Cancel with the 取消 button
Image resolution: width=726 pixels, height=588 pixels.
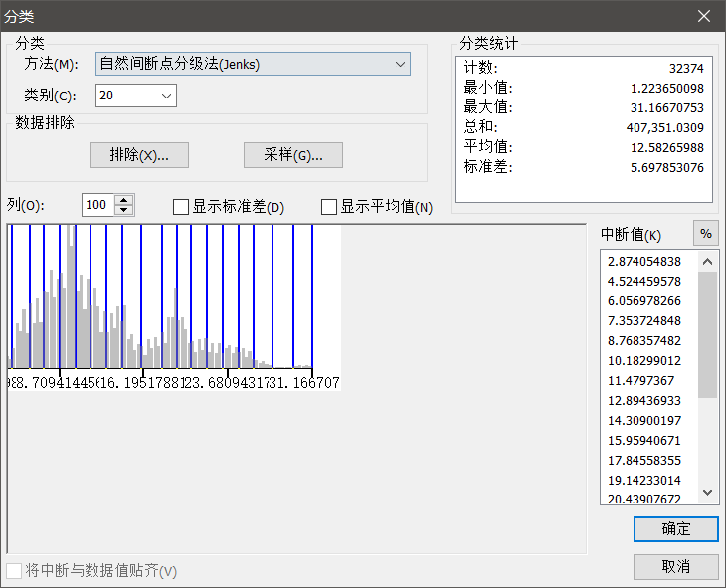pyautogui.click(x=676, y=567)
